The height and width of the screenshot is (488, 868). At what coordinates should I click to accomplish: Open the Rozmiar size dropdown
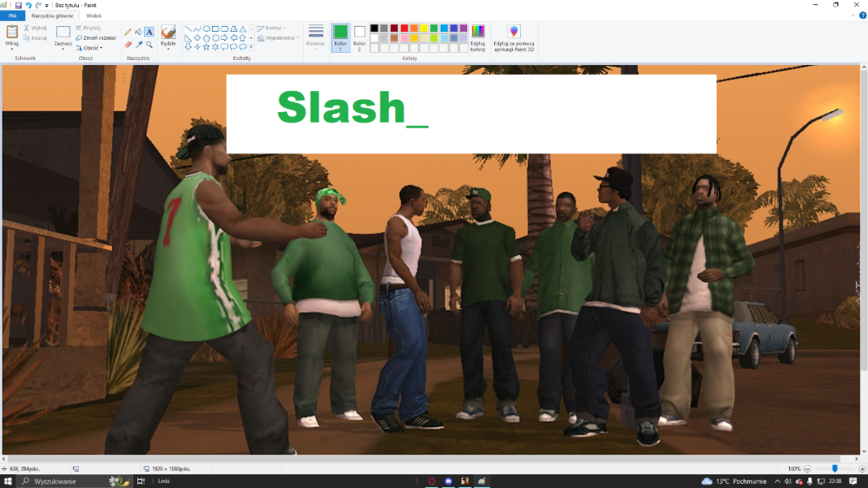point(316,37)
